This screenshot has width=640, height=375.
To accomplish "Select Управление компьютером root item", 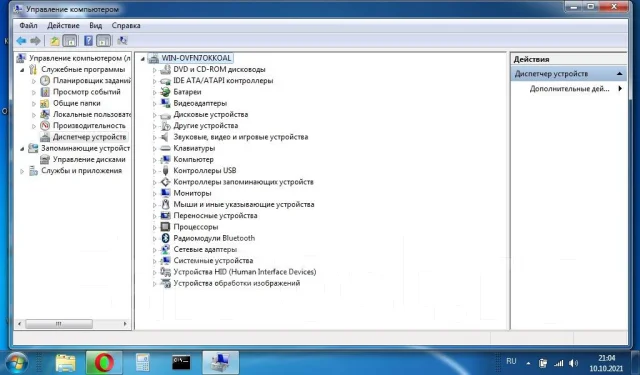I will [80, 58].
